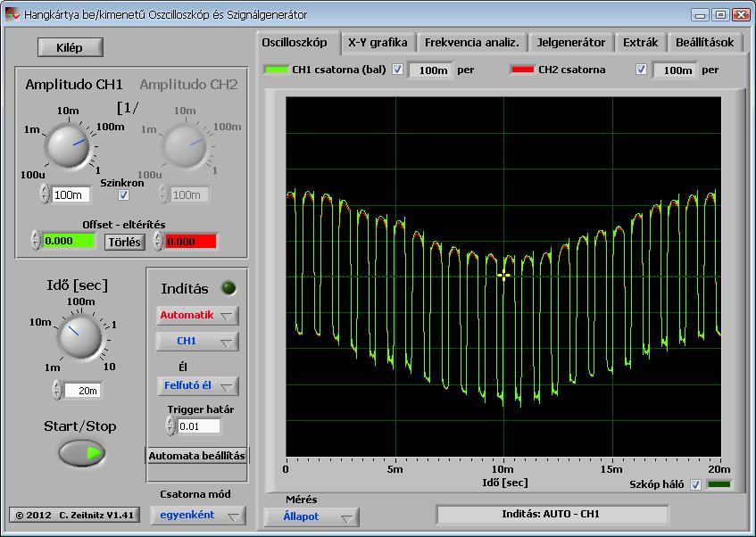Uncheck the Szinkron checkbox
Screen dimensions: 756x537
123,194
